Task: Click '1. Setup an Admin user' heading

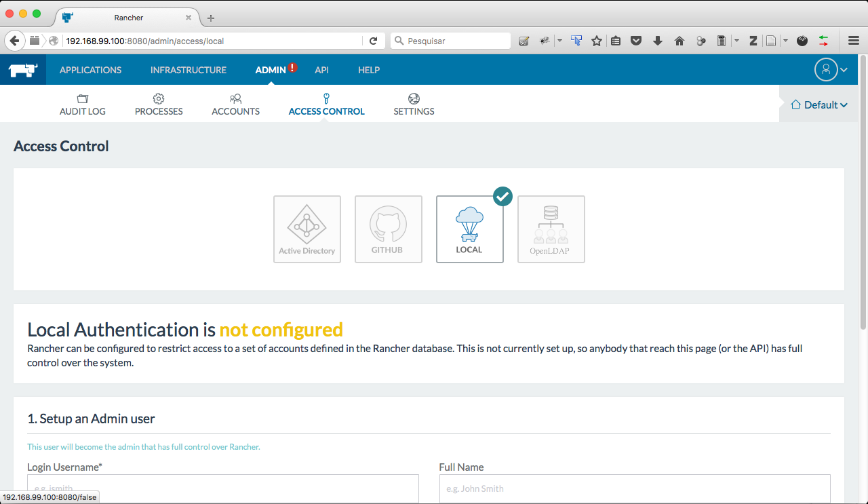Action: point(91,419)
